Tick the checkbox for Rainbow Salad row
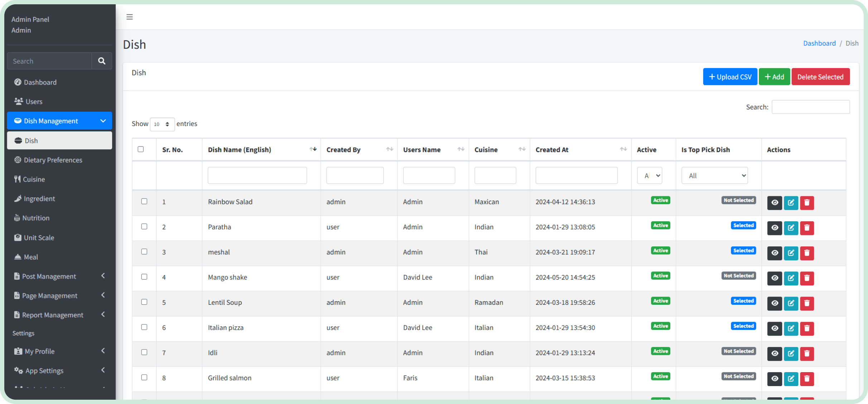 click(x=144, y=201)
